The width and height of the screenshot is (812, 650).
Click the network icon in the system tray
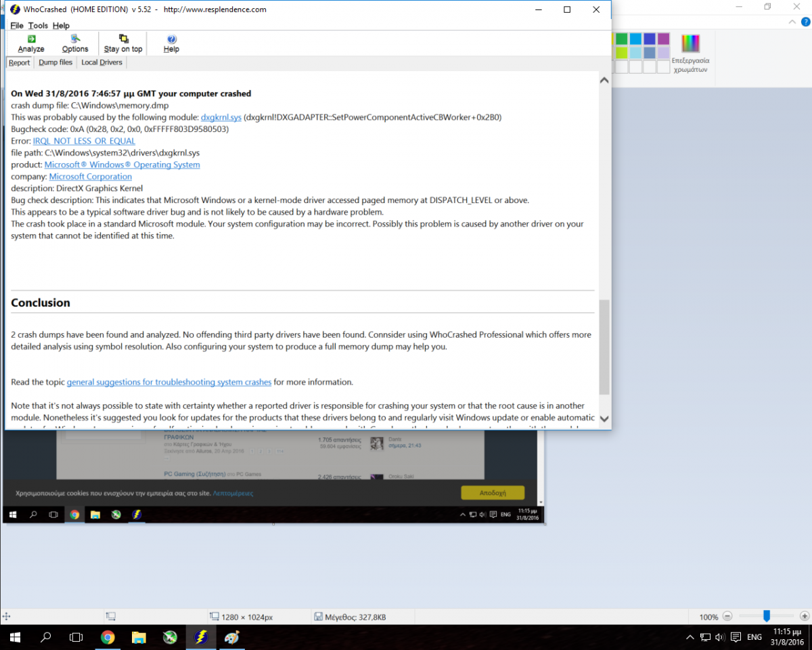[x=704, y=637]
